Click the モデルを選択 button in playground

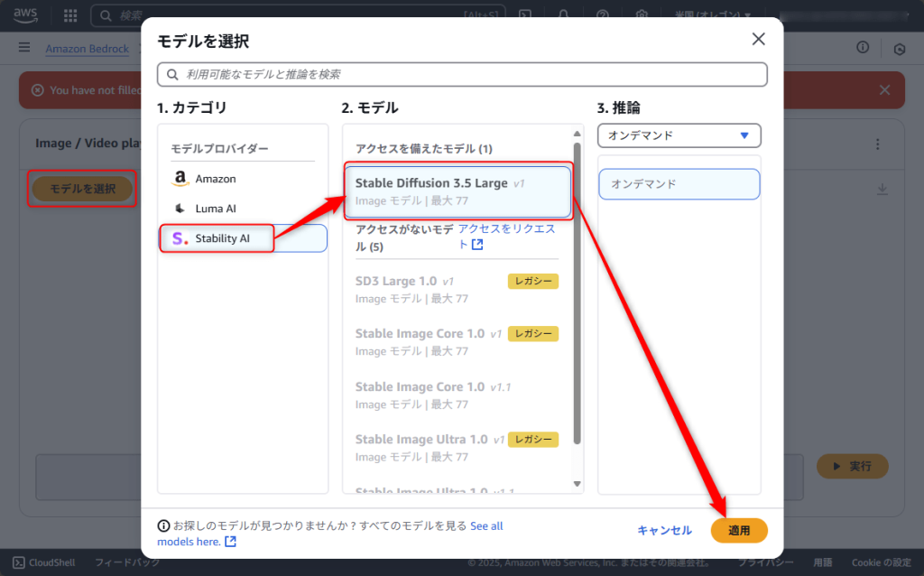(x=82, y=189)
